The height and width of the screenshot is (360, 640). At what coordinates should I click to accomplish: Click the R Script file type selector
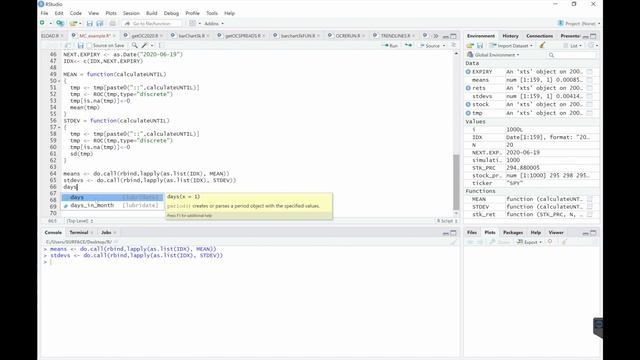pyautogui.click(x=447, y=221)
